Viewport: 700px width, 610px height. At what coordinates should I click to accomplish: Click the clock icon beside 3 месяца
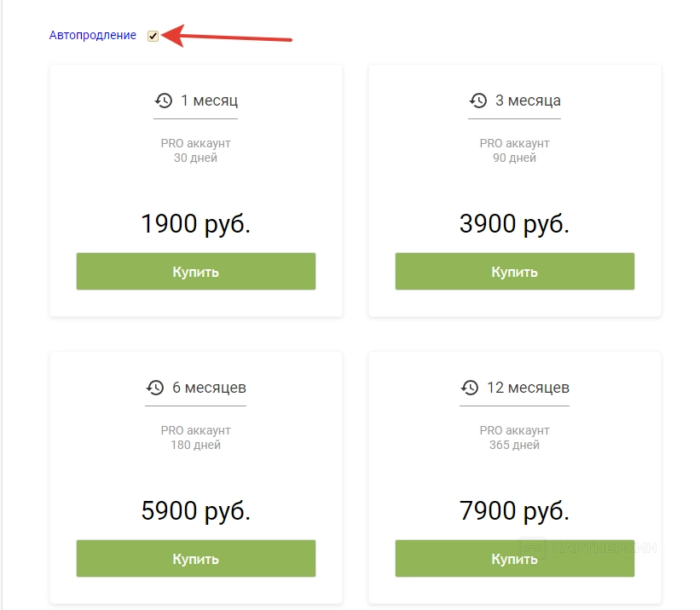pyautogui.click(x=478, y=101)
